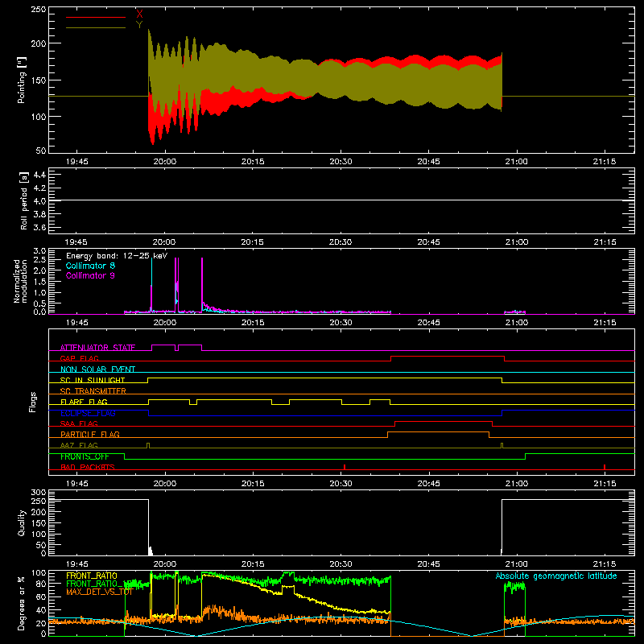The height and width of the screenshot is (644, 644).
Task: Click the cyan Collimator 8 legend label
Action: (x=90, y=266)
